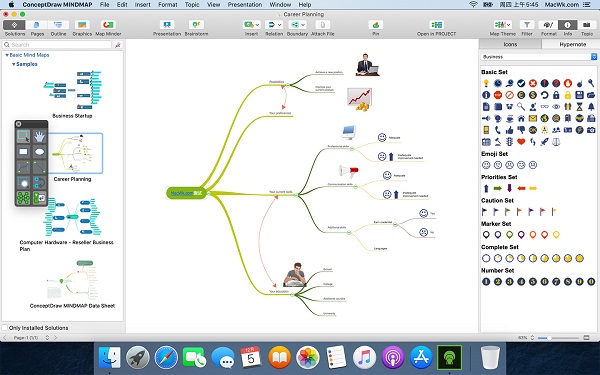Image resolution: width=600 pixels, height=375 pixels.
Task: Pick the red heart icon in Basic Set
Action: pos(521,142)
